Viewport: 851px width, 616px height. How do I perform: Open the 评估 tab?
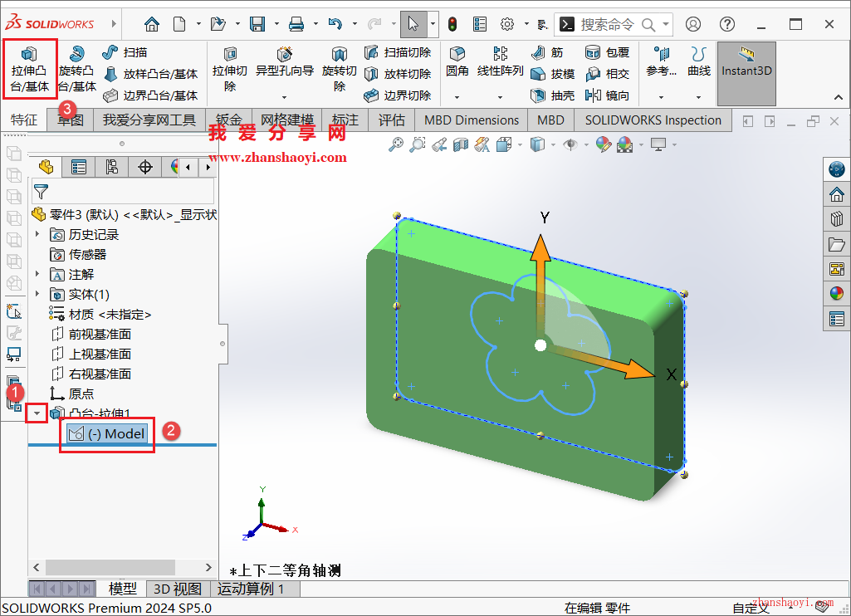pyautogui.click(x=391, y=120)
